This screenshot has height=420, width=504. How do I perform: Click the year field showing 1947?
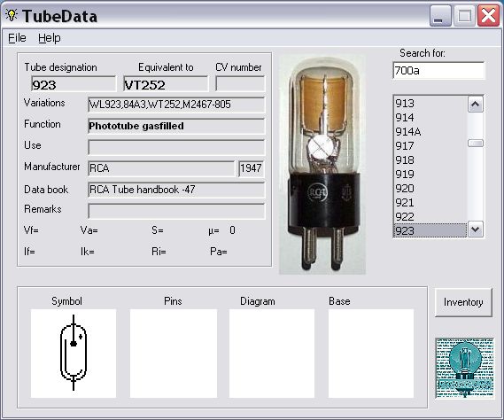click(x=252, y=168)
